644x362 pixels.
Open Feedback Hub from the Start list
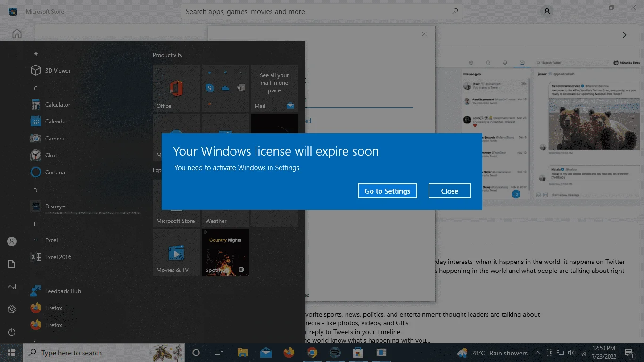tap(85, 291)
